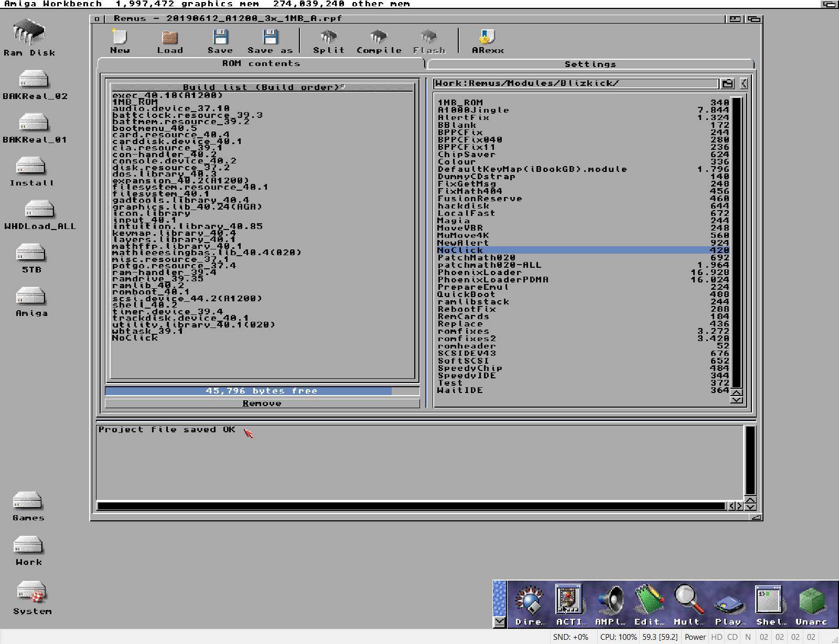Viewport: 839px width, 644px height.
Task: Select the WaitIDE module
Action: 583,390
